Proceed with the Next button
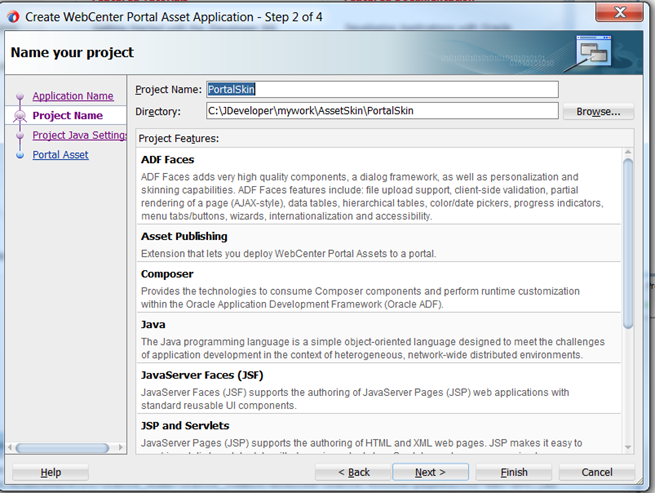This screenshot has width=655, height=493. 430,472
